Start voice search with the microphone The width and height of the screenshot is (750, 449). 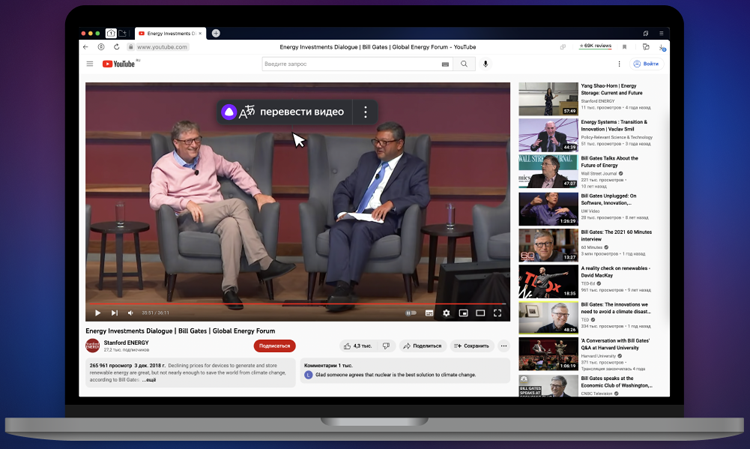point(486,64)
